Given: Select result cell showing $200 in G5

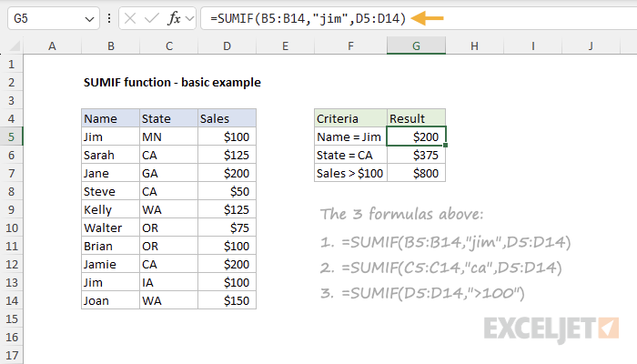Looking at the screenshot, I should (x=417, y=136).
